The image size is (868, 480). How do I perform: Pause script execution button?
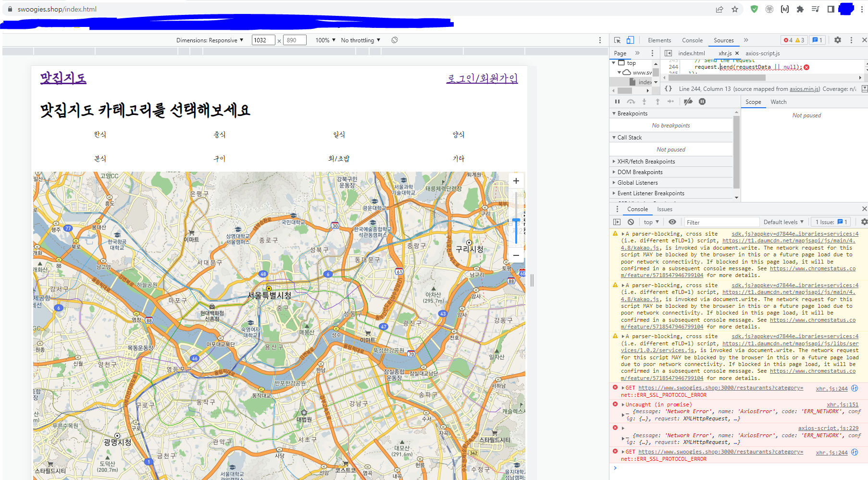[x=617, y=101]
